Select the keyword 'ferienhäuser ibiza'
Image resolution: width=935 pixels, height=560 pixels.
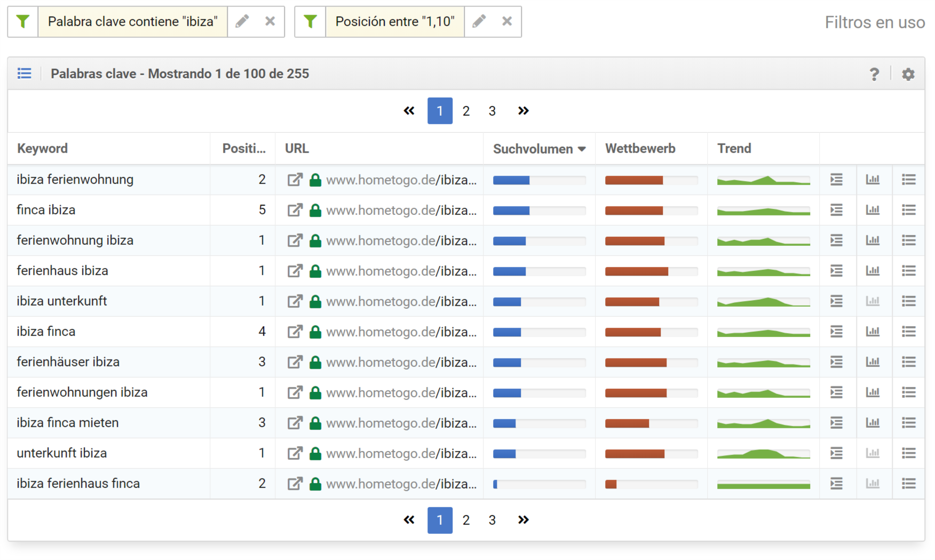pos(68,362)
